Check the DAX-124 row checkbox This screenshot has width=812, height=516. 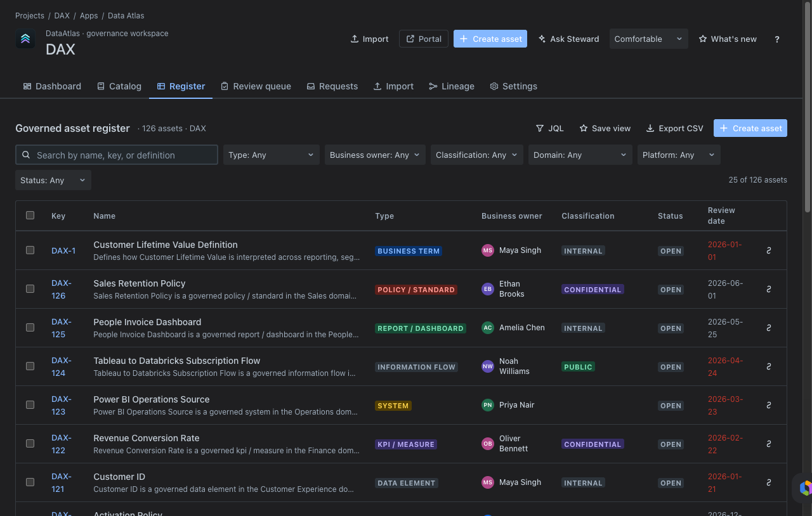(30, 366)
